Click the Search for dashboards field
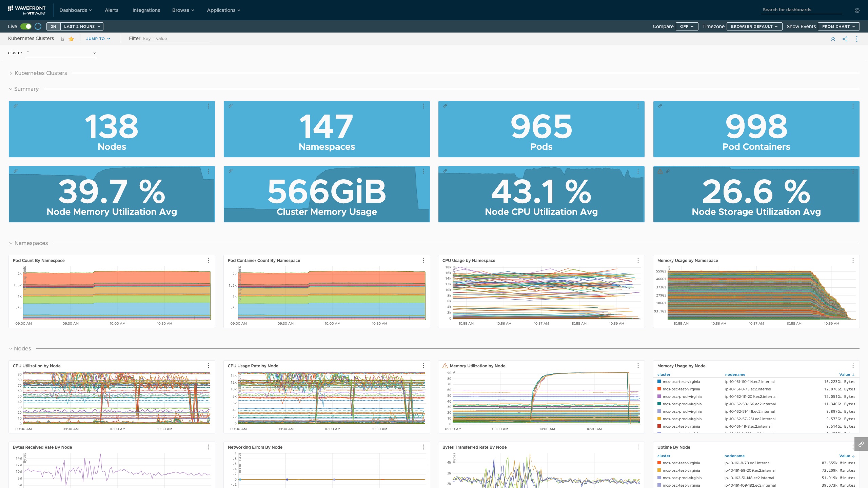The width and height of the screenshot is (868, 488). point(802,10)
